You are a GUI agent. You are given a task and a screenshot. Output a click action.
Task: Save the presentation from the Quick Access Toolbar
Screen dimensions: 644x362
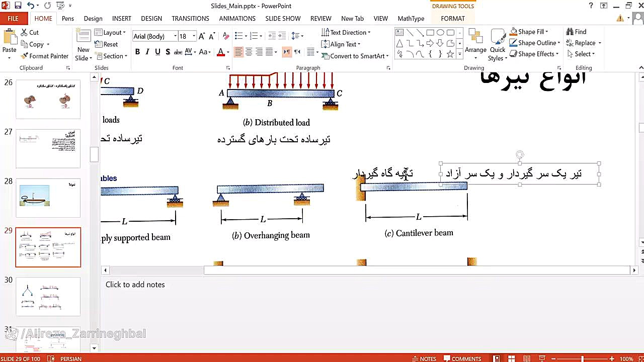coord(18,6)
